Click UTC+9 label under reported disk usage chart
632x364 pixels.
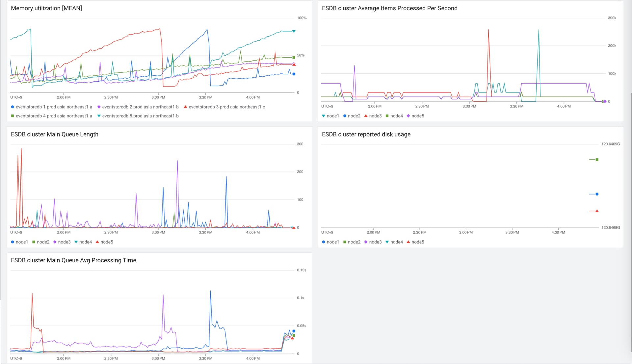[327, 232]
